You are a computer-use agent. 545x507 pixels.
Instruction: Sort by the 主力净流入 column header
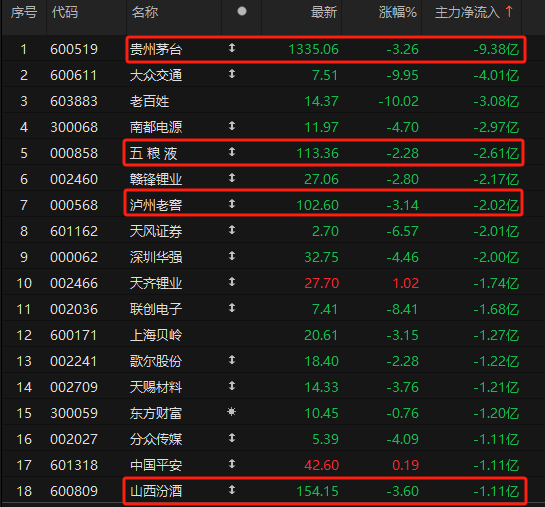click(467, 13)
